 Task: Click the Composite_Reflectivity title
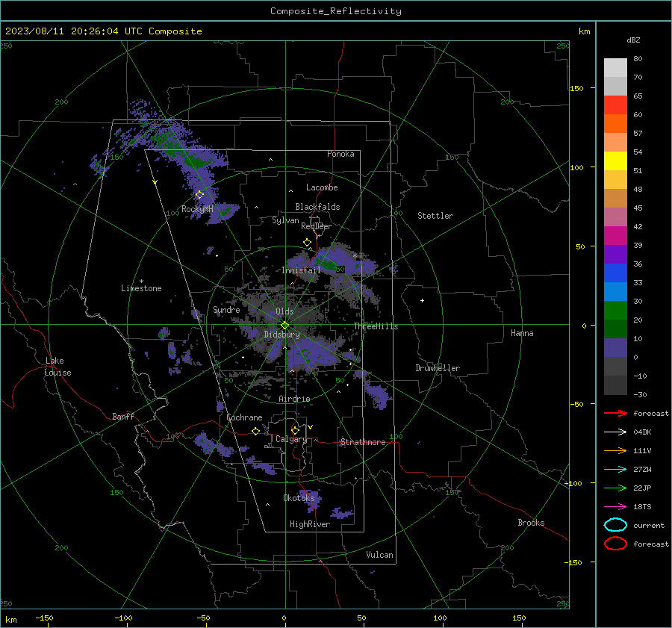tap(336, 11)
